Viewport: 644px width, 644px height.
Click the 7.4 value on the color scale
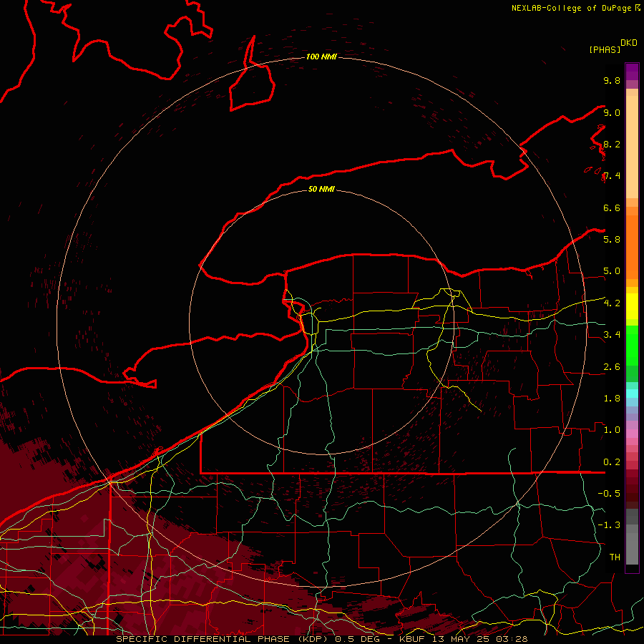click(x=612, y=176)
